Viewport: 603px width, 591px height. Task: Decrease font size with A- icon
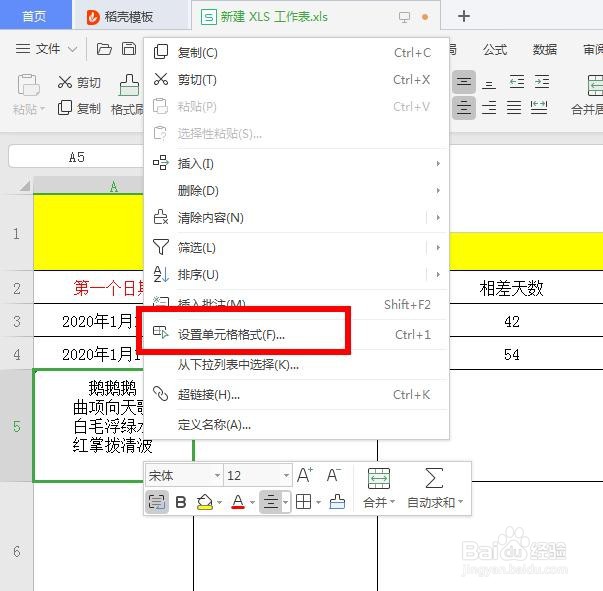[333, 475]
